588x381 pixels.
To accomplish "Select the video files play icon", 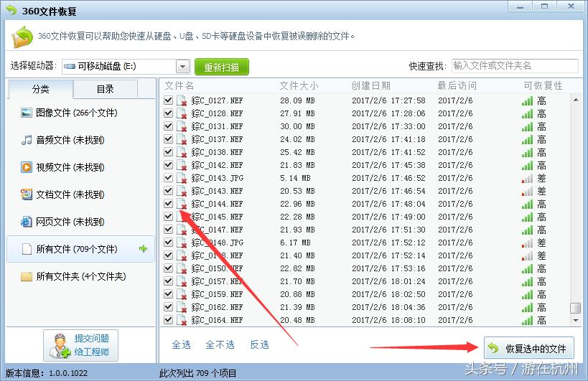I will (x=27, y=167).
